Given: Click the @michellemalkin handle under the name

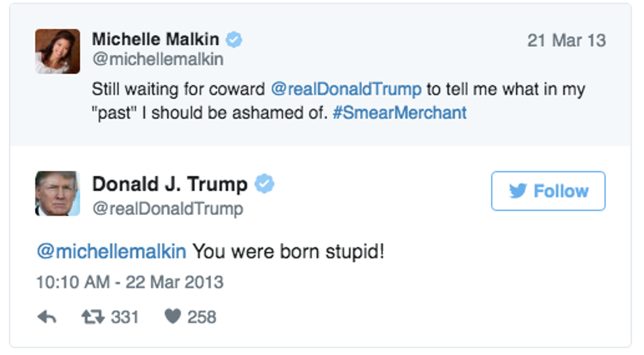Looking at the screenshot, I should click(x=158, y=59).
